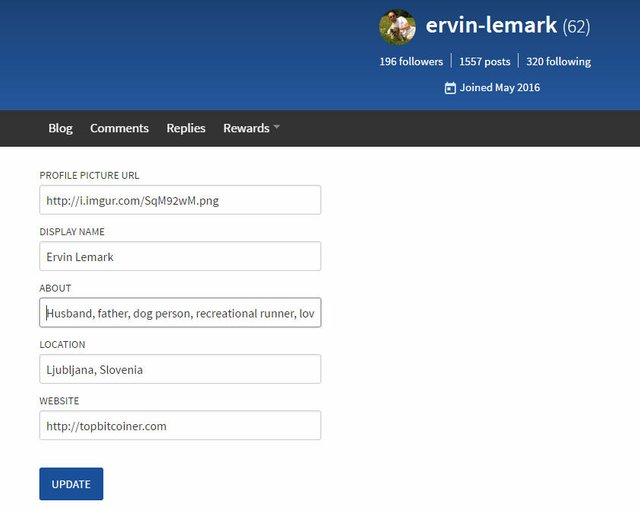The width and height of the screenshot is (640, 510).
Task: Click the DISPLAY NAME label
Action: point(72,232)
